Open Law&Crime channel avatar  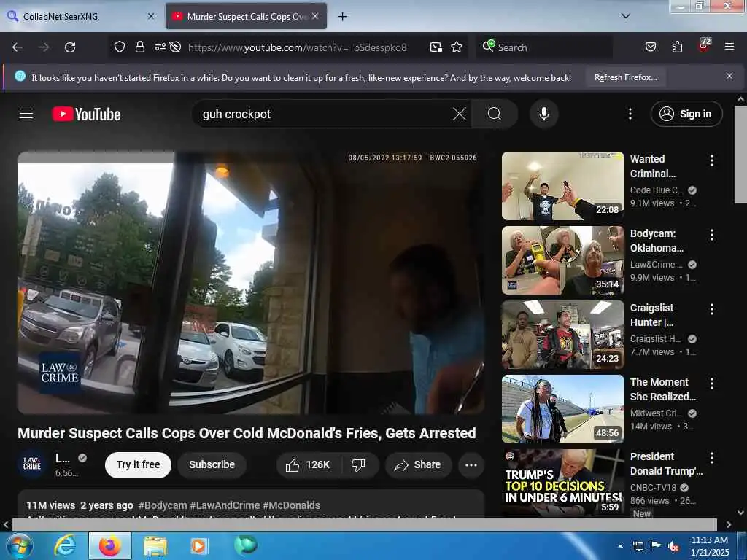pyautogui.click(x=32, y=464)
